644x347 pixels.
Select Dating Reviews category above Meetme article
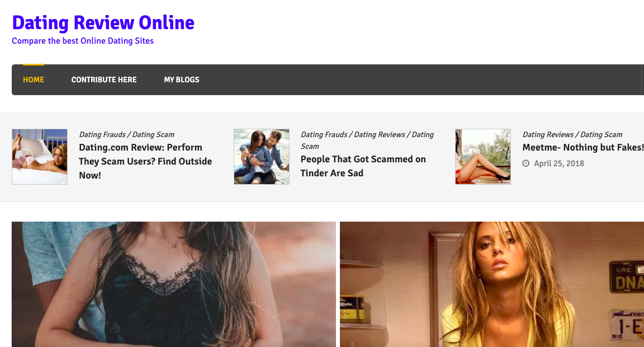pyautogui.click(x=548, y=134)
